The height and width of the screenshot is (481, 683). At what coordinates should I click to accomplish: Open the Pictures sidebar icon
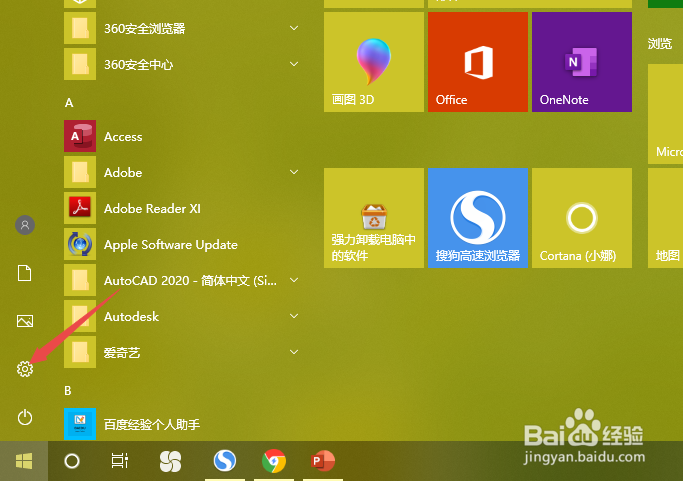(x=25, y=321)
